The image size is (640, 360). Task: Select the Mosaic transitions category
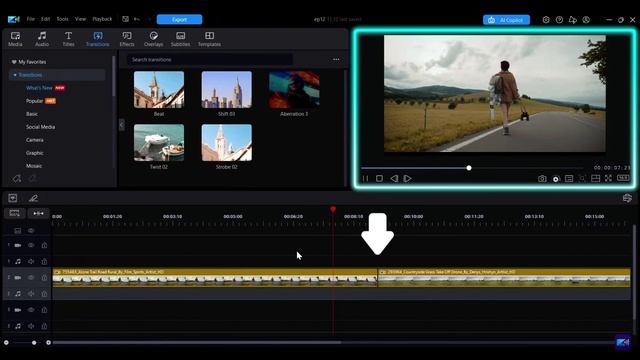pos(34,166)
